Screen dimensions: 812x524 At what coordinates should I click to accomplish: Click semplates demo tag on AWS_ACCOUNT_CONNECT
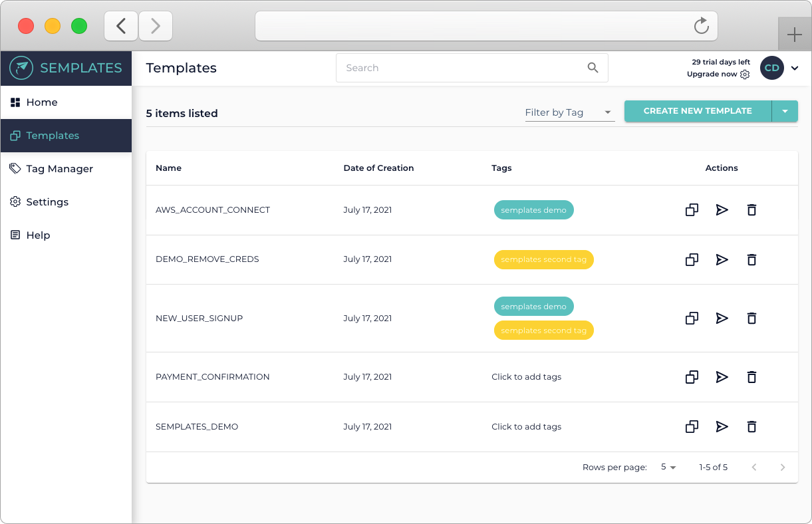533,210
